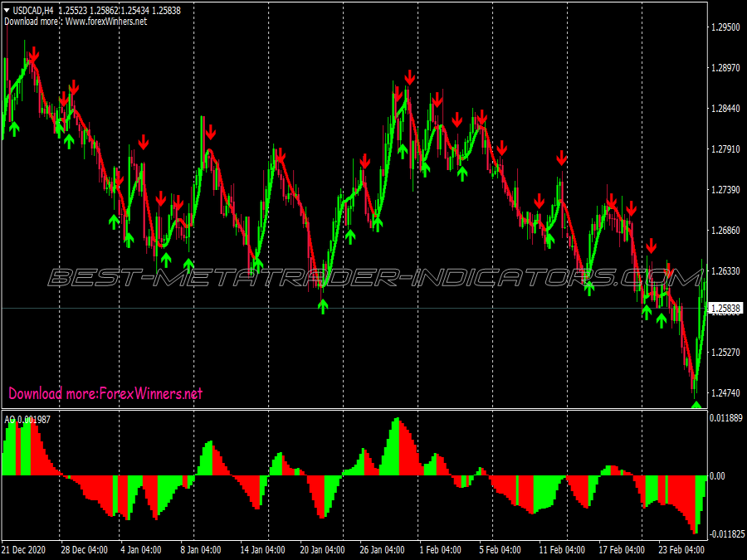Click the '26 Jan 04:00' time label
Image resolution: width=747 pixels, height=560 pixels.
382,550
